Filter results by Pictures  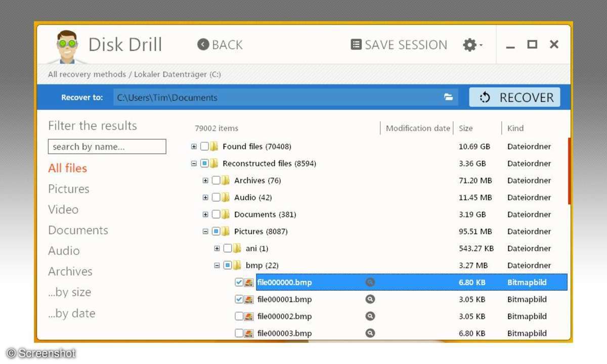(x=69, y=189)
